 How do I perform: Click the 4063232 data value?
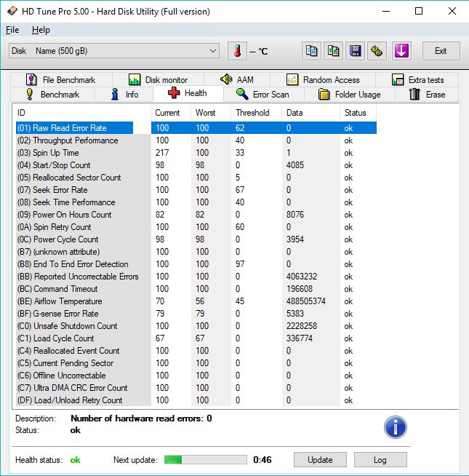click(x=302, y=277)
